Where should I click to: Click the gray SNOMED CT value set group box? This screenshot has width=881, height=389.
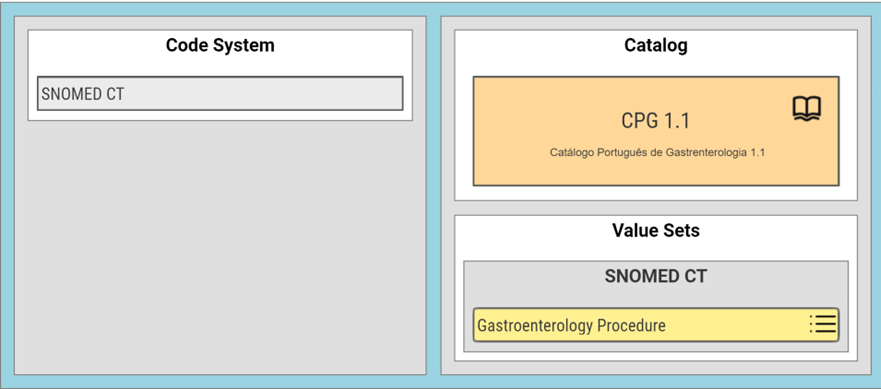656,296
